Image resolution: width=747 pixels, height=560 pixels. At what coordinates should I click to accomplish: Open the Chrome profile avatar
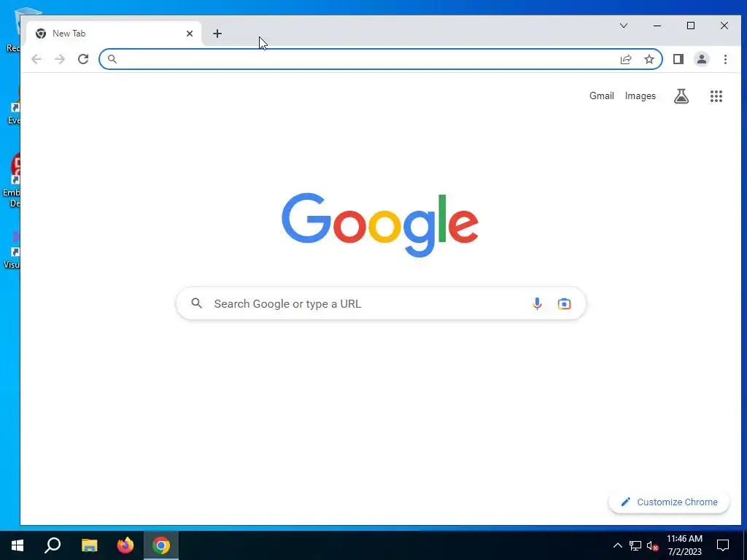click(x=701, y=59)
